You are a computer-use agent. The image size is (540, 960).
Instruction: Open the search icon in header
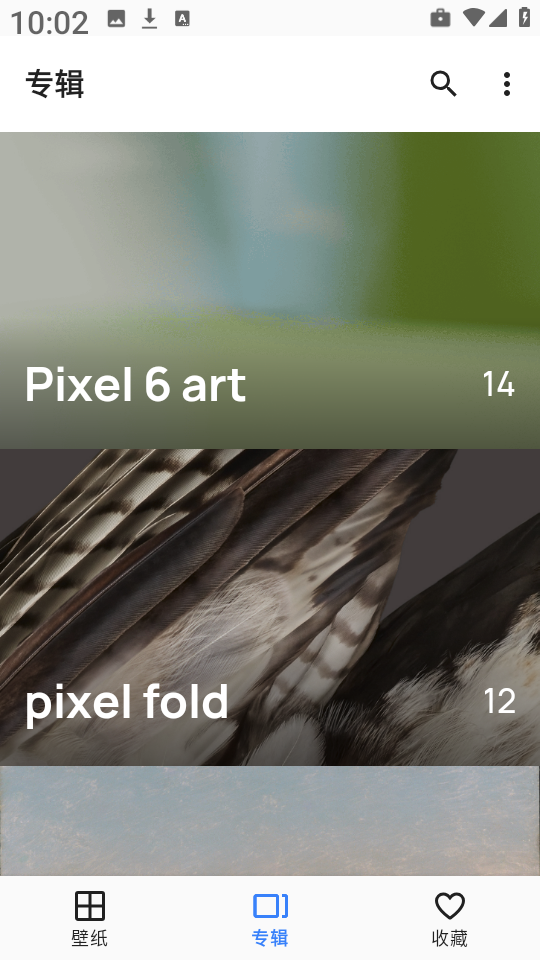tap(443, 83)
